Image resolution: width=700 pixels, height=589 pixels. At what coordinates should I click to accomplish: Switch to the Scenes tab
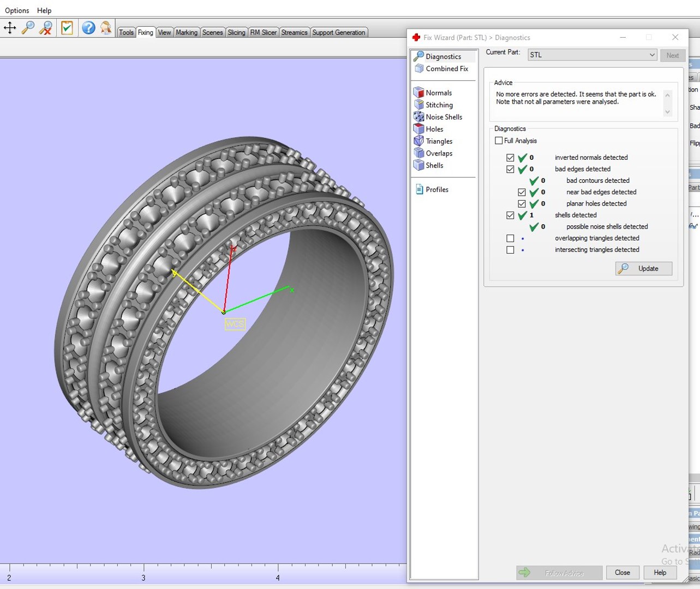212,33
